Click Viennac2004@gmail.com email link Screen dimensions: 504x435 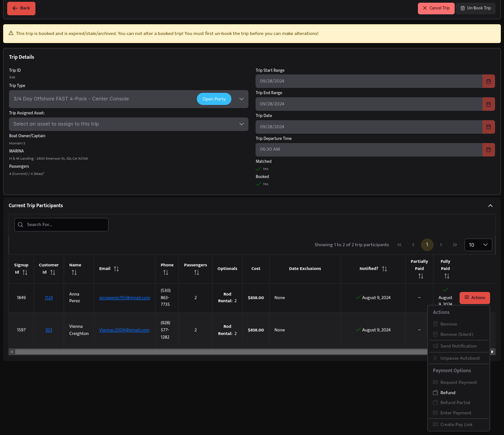pyautogui.click(x=124, y=330)
